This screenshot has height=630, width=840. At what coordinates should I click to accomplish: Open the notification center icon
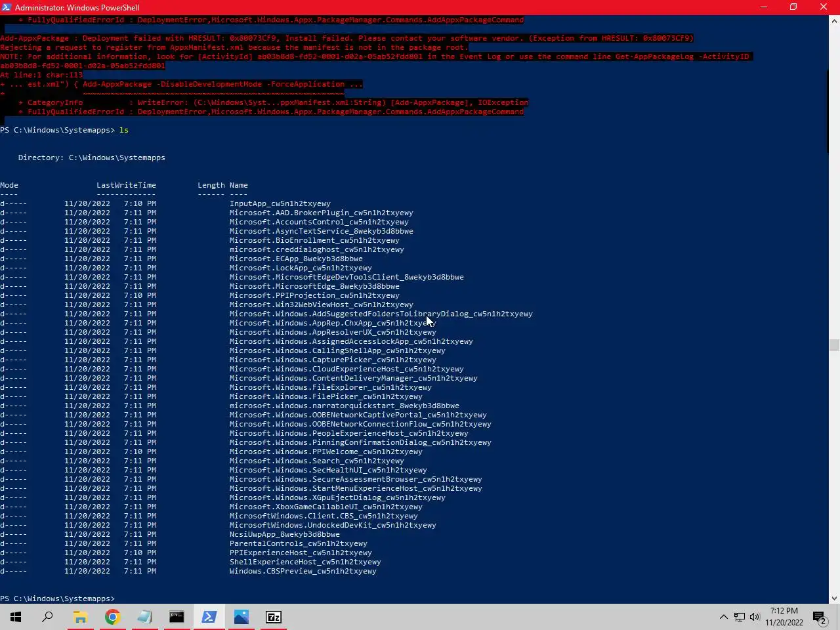pyautogui.click(x=820, y=617)
